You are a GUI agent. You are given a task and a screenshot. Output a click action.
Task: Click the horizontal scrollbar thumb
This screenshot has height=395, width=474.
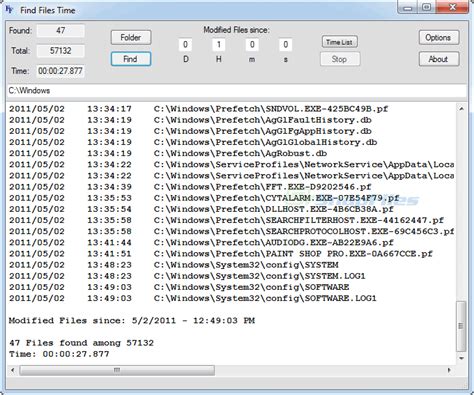coord(117,370)
